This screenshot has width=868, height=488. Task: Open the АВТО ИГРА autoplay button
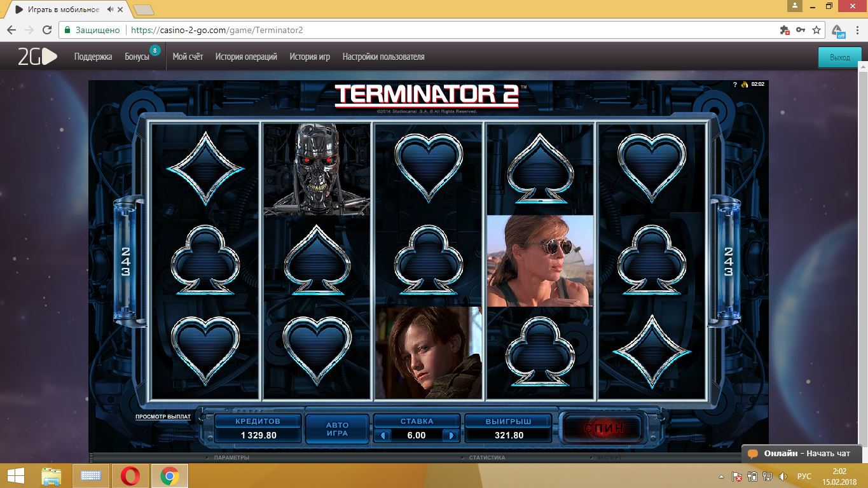338,429
